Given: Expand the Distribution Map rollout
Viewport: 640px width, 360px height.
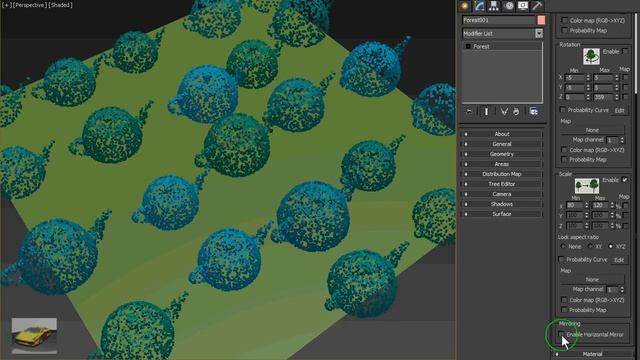Looking at the screenshot, I should [502, 174].
